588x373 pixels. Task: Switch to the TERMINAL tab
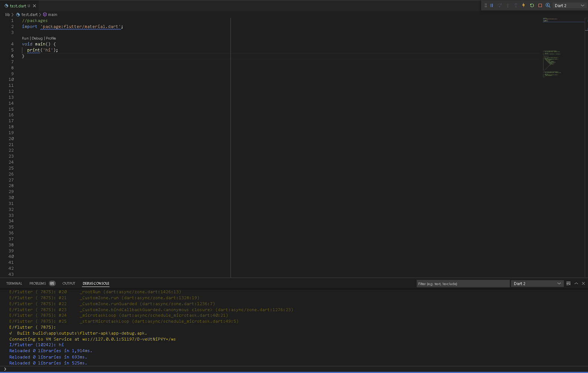tap(14, 284)
